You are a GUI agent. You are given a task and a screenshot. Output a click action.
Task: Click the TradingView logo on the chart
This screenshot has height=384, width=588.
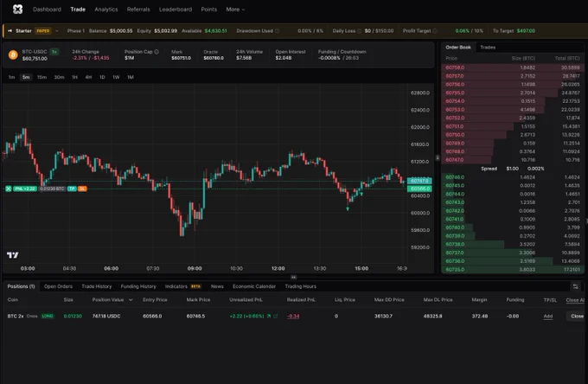(x=13, y=255)
